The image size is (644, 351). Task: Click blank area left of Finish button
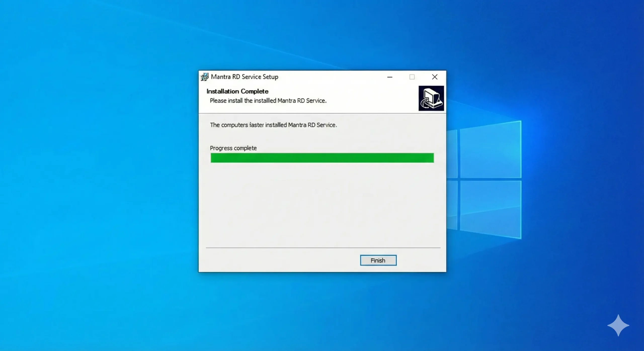277,260
